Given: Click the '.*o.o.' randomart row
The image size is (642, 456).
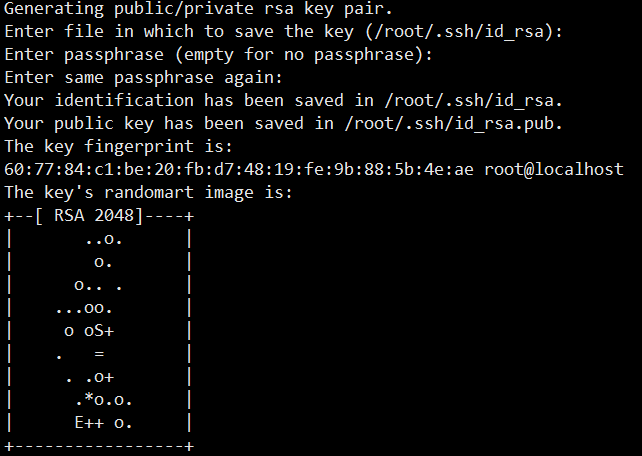Looking at the screenshot, I should click(104, 400).
